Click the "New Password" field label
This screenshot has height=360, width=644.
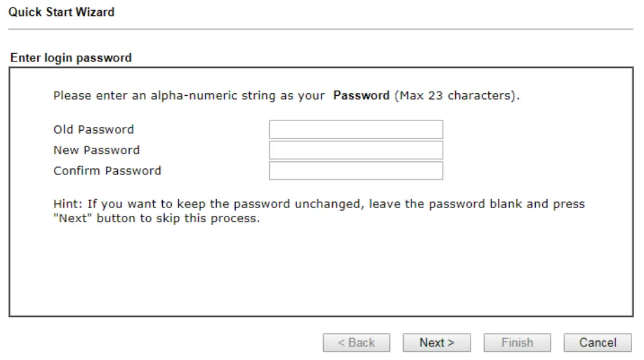[x=96, y=150]
